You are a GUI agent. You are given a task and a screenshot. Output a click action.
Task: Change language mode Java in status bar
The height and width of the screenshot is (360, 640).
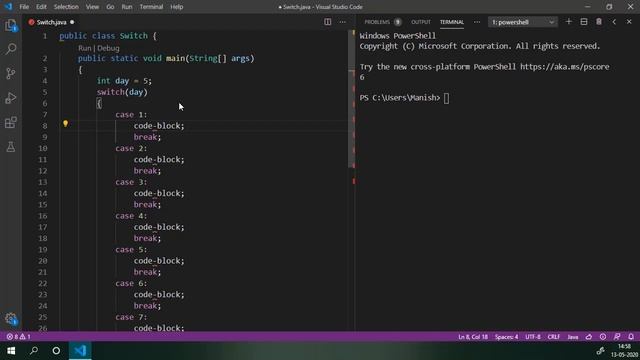[x=573, y=337]
